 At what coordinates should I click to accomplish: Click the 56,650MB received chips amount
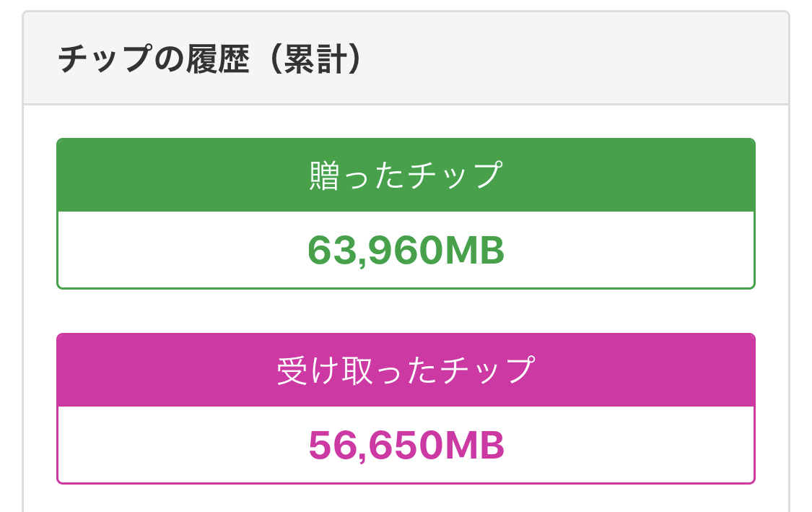[406, 446]
